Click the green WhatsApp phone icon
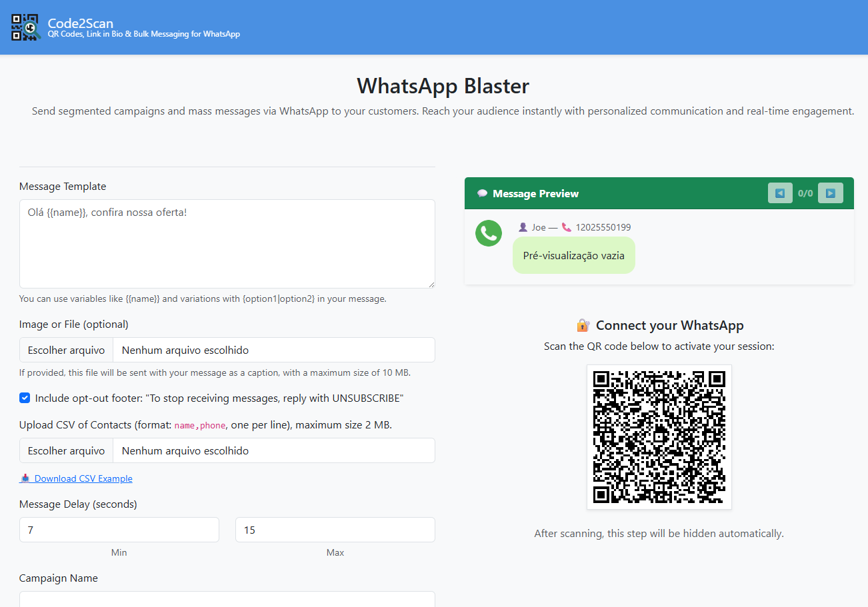The width and height of the screenshot is (868, 607). [489, 233]
